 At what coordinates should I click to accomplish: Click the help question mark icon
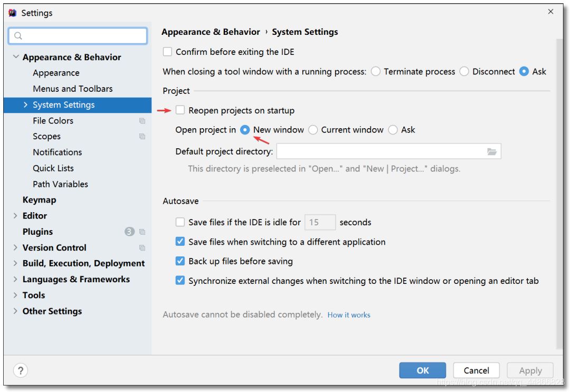20,370
